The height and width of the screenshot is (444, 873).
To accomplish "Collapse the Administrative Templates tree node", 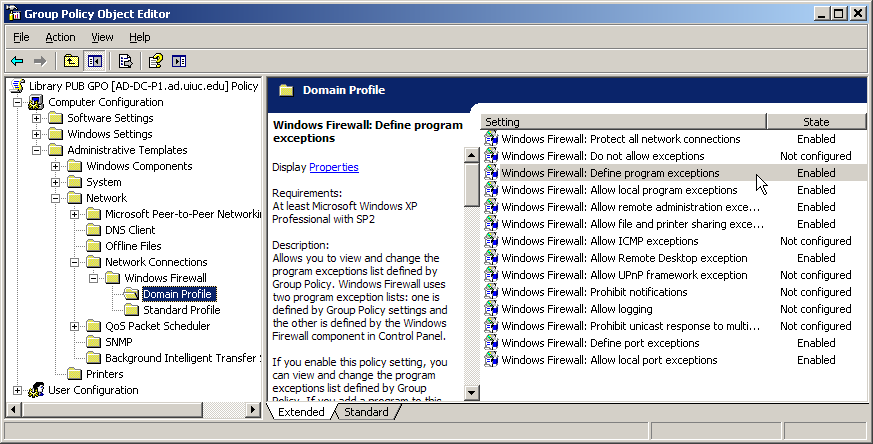I will [x=37, y=150].
